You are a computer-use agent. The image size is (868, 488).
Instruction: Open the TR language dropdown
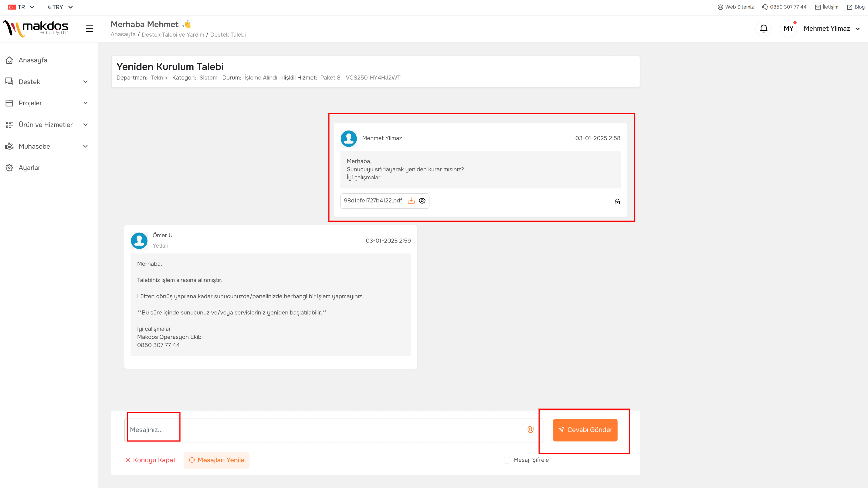click(x=21, y=7)
